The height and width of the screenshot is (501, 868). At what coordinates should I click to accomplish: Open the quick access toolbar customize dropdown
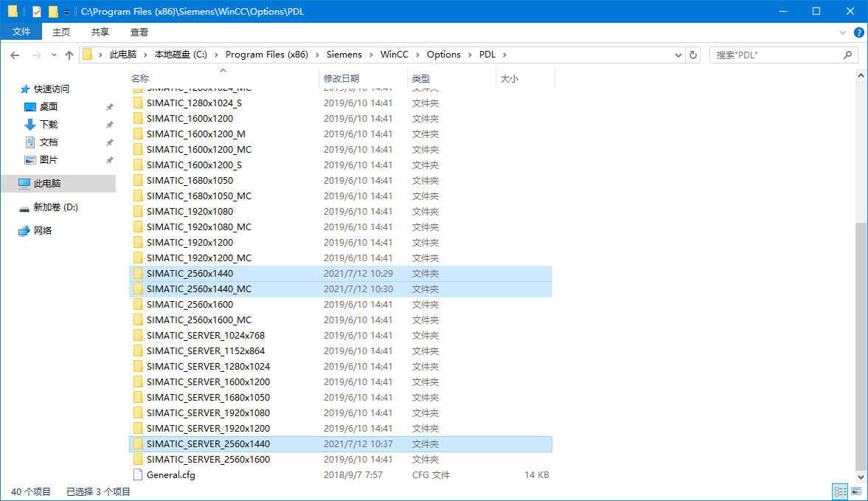click(x=66, y=12)
